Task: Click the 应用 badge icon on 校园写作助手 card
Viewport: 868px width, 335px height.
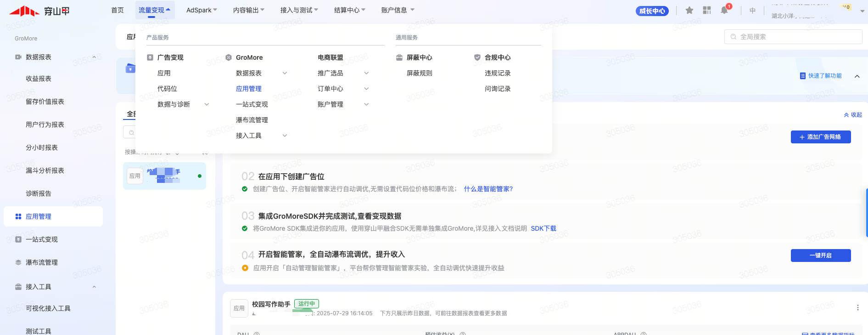Action: pyautogui.click(x=239, y=308)
